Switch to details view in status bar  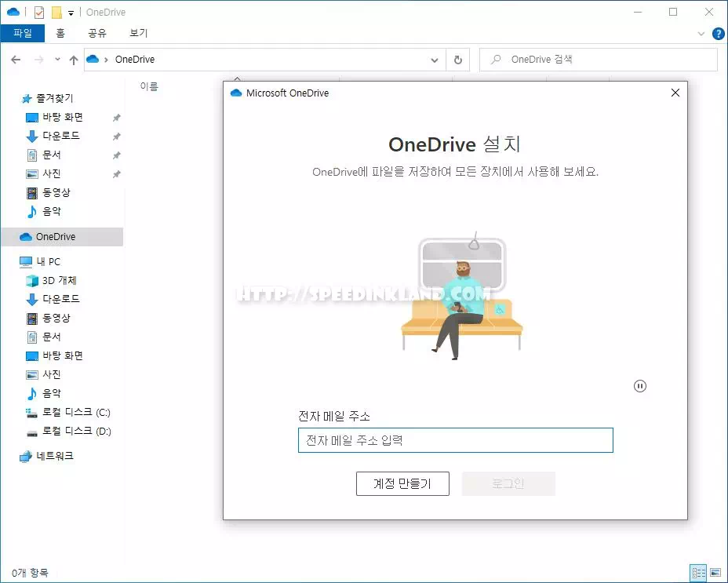(698, 573)
